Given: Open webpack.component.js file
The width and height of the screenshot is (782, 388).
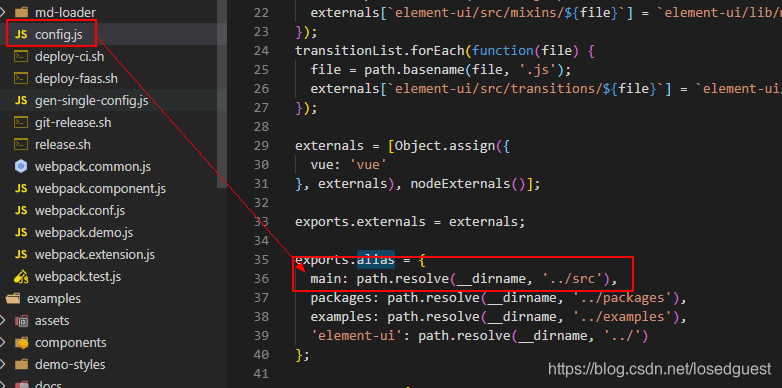Looking at the screenshot, I should coord(100,189).
